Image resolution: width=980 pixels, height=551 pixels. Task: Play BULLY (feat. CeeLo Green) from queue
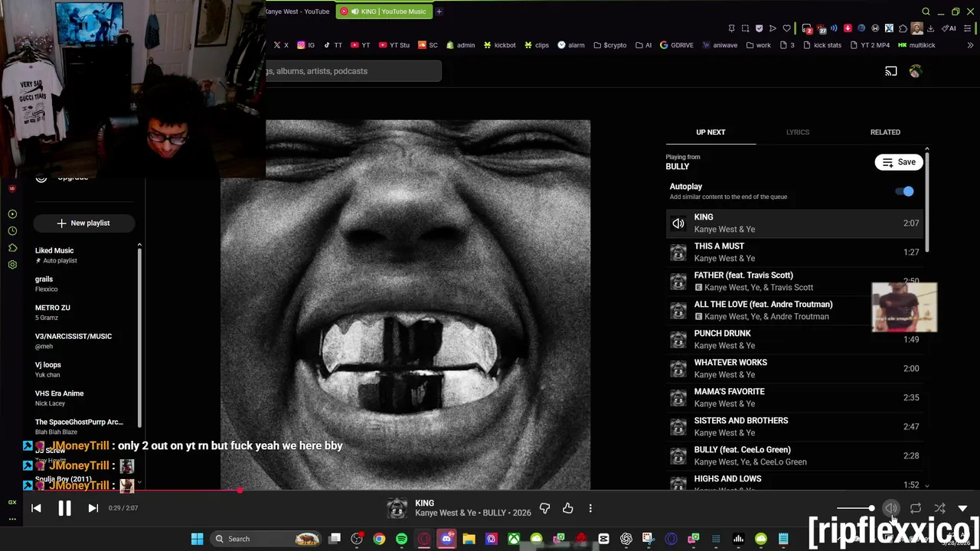point(795,455)
